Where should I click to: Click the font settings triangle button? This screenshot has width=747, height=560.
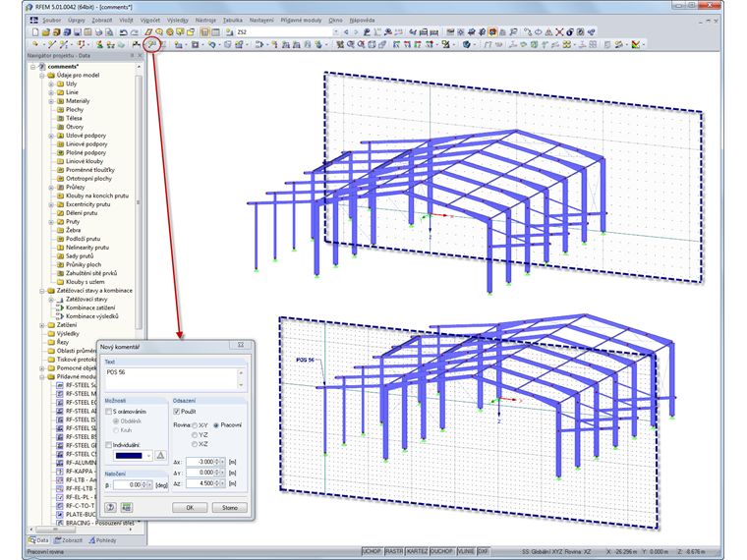(x=160, y=455)
